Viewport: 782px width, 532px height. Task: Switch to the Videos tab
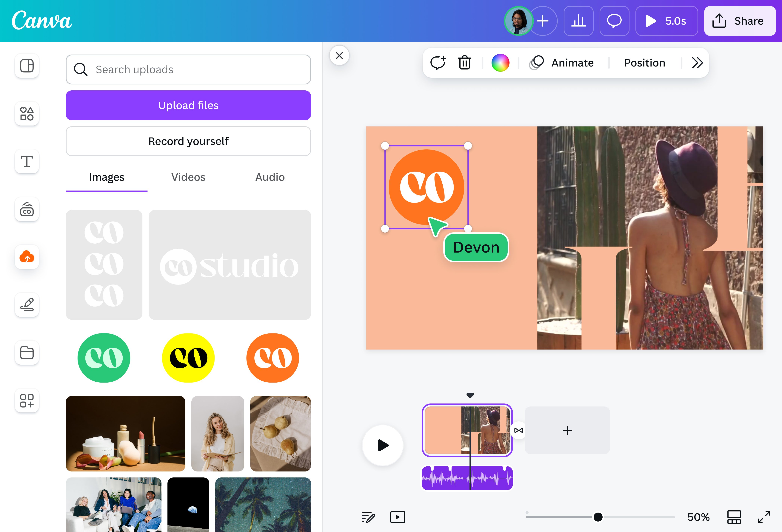pos(188,177)
